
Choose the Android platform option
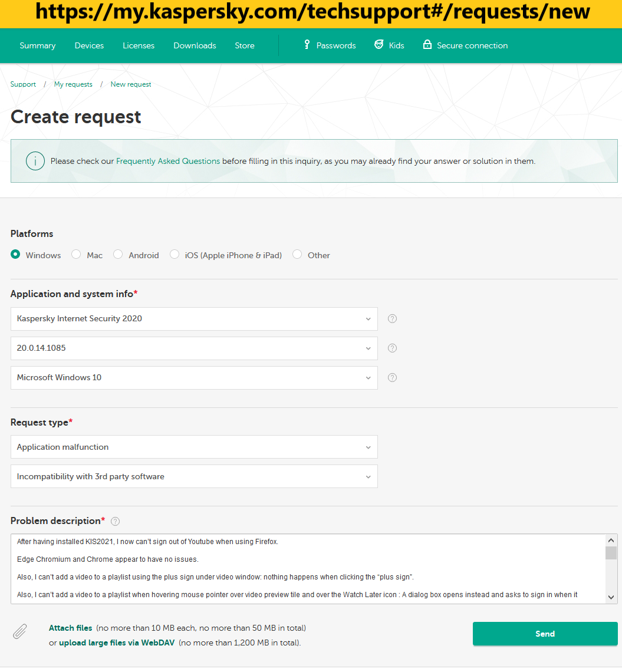pyautogui.click(x=118, y=255)
